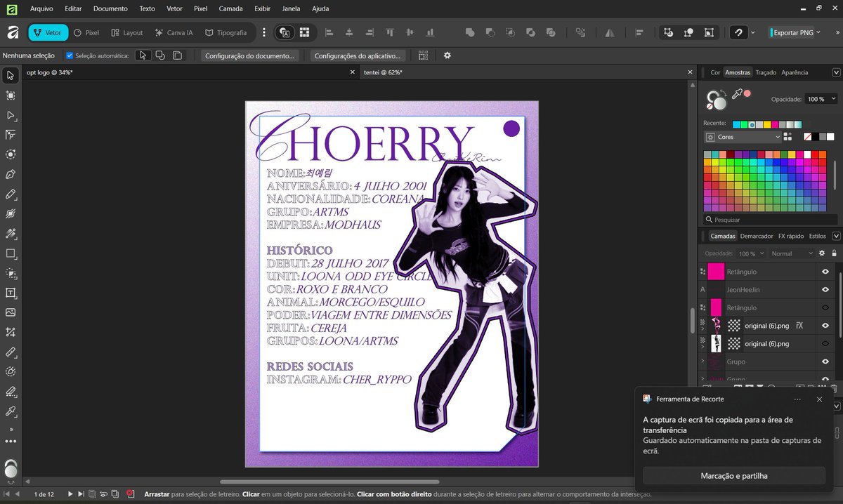Open the color Opacidade 100 % dropdown
The image size is (843, 504).
[822, 99]
